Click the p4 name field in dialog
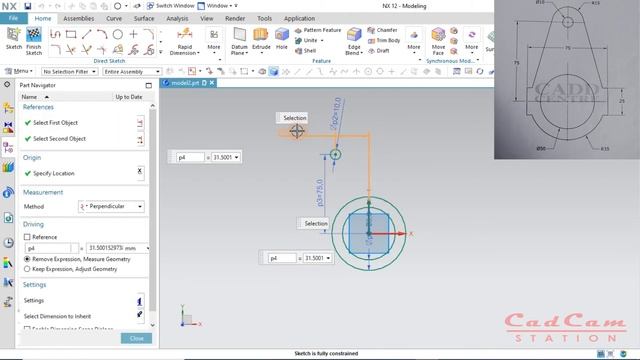This screenshot has height=360, width=640. pyautogui.click(x=48, y=248)
